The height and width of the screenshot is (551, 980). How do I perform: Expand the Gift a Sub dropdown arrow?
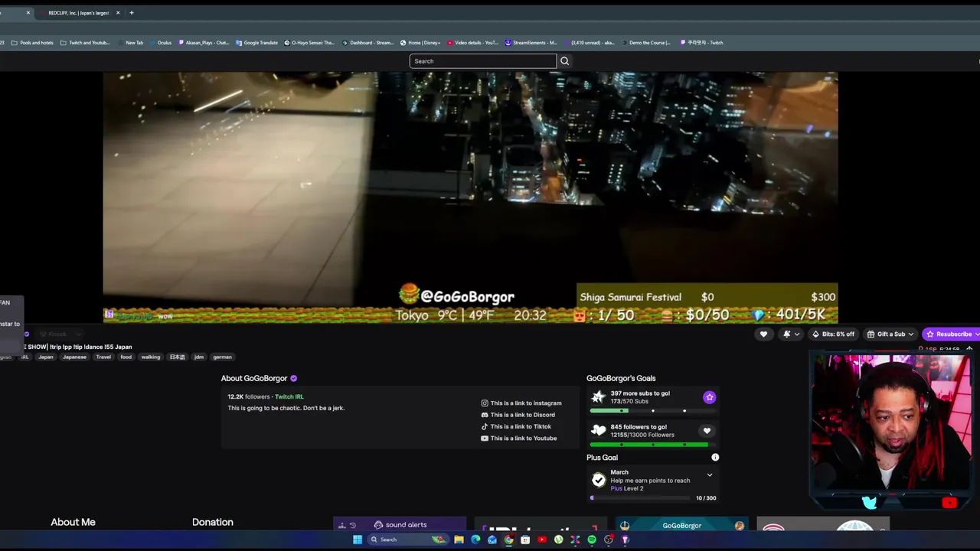[910, 334]
